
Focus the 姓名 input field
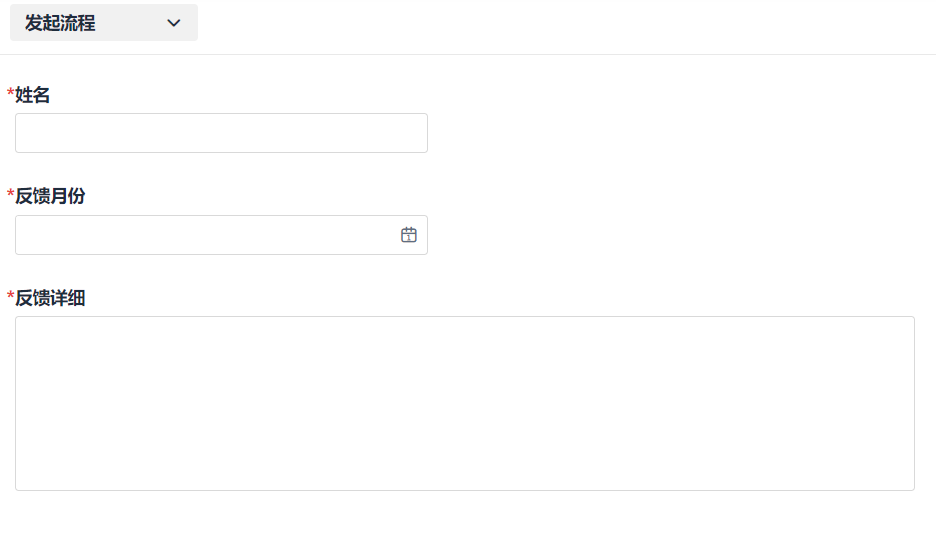(x=221, y=133)
